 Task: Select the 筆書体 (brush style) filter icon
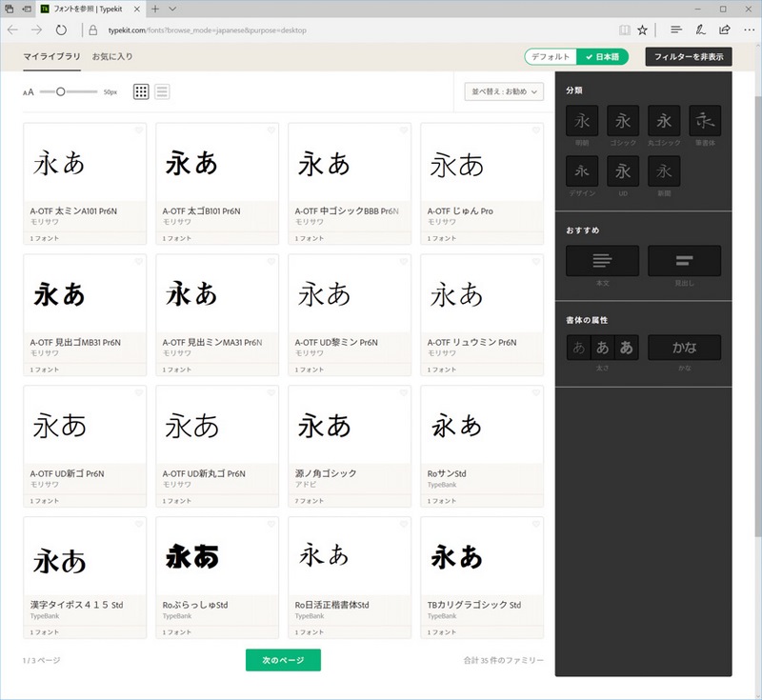[705, 120]
